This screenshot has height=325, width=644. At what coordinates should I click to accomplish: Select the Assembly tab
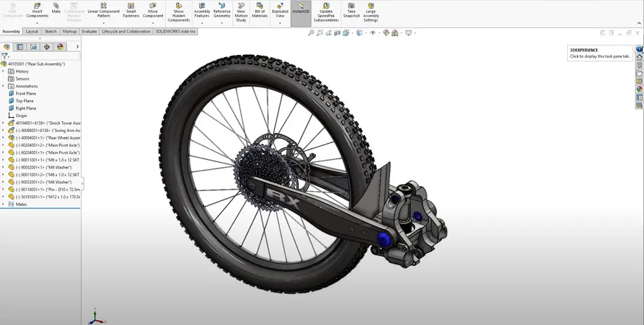tap(11, 32)
